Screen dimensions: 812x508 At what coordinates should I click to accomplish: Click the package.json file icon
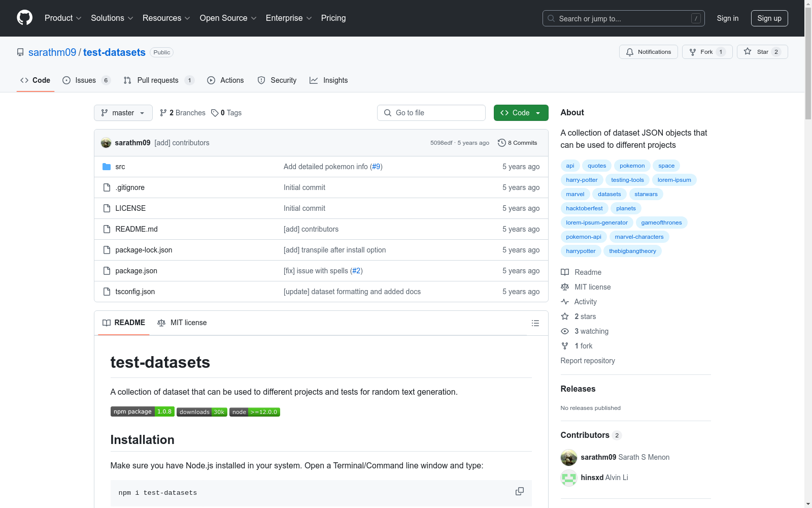107,271
